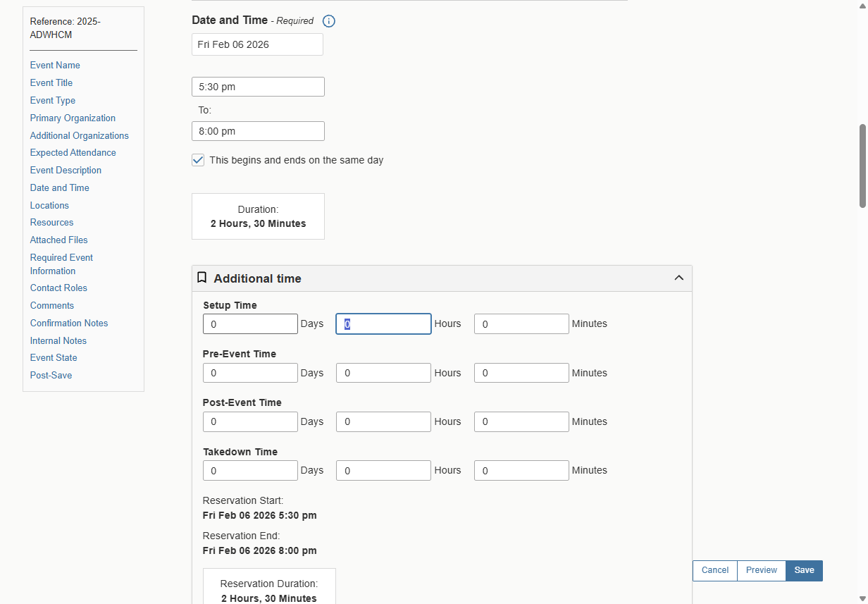Screen dimensions: 868x604
Task: Open the Date and Time info icon
Action: pos(329,21)
